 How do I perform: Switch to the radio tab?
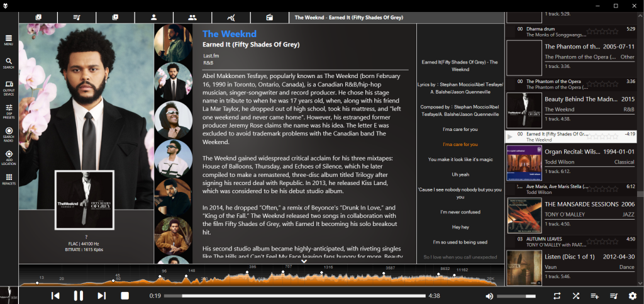tap(269, 17)
